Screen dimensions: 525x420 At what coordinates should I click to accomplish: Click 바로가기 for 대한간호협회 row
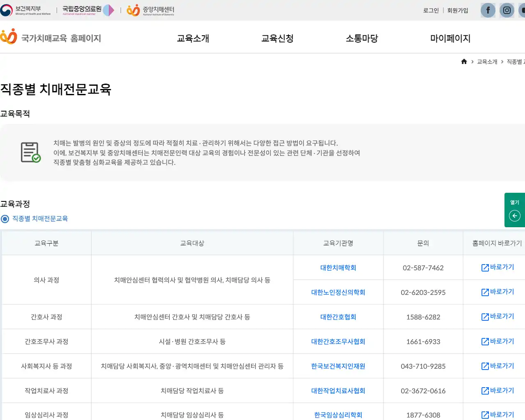click(498, 317)
